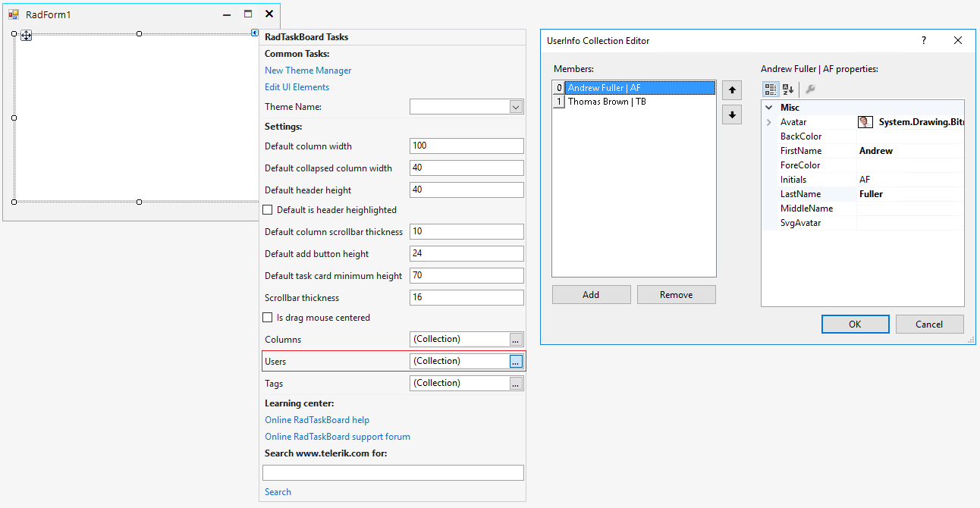Open the Users collection via its ellipsis button
980x508 pixels.
click(517, 361)
